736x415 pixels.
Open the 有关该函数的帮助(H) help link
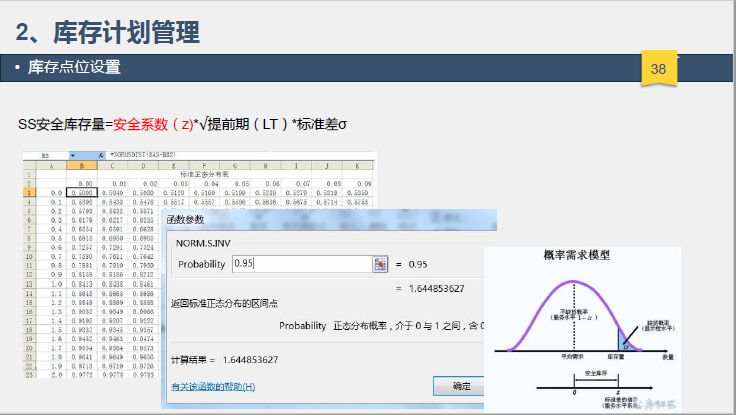[x=212, y=386]
